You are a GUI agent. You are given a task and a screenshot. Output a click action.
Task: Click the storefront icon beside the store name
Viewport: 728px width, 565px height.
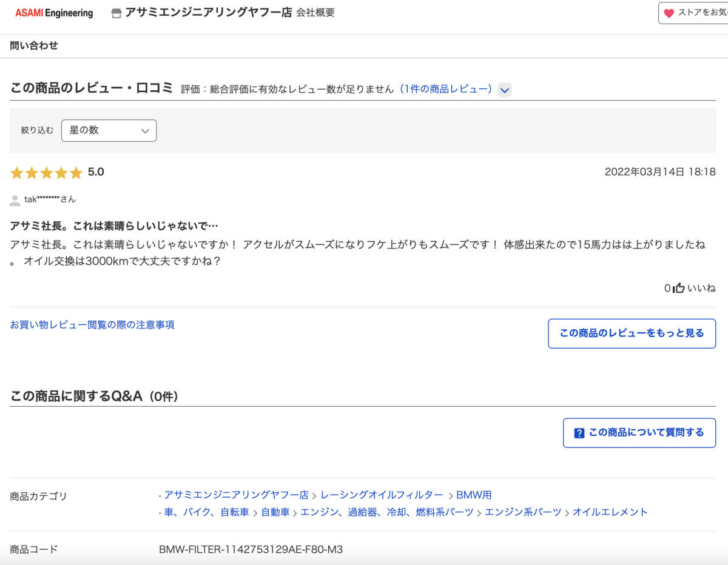tap(115, 12)
